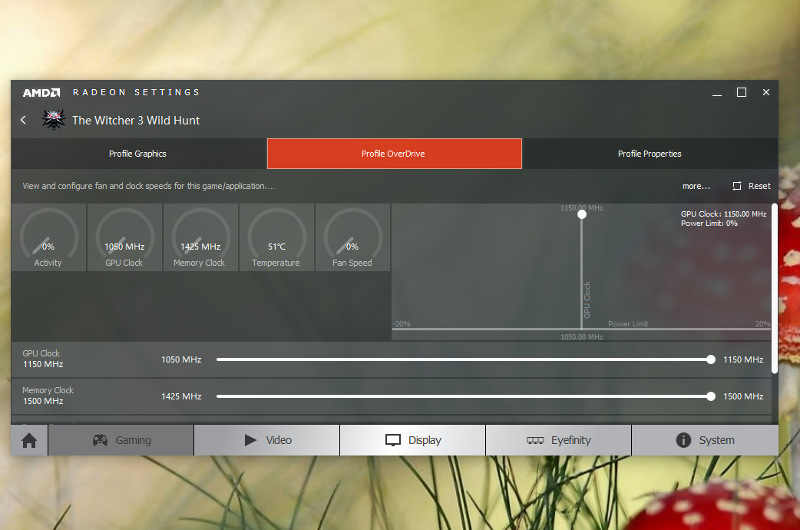Click the GPU Clock gauge tile
The image size is (800, 530).
point(124,237)
